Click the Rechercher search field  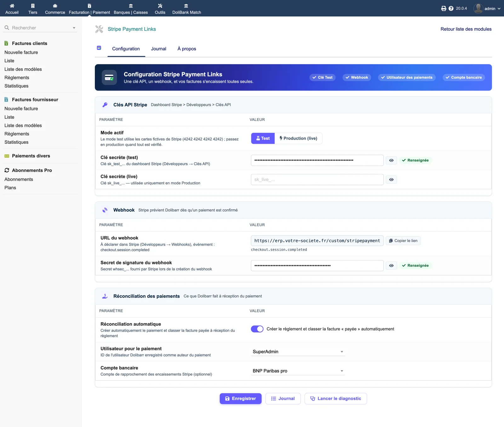(x=39, y=28)
